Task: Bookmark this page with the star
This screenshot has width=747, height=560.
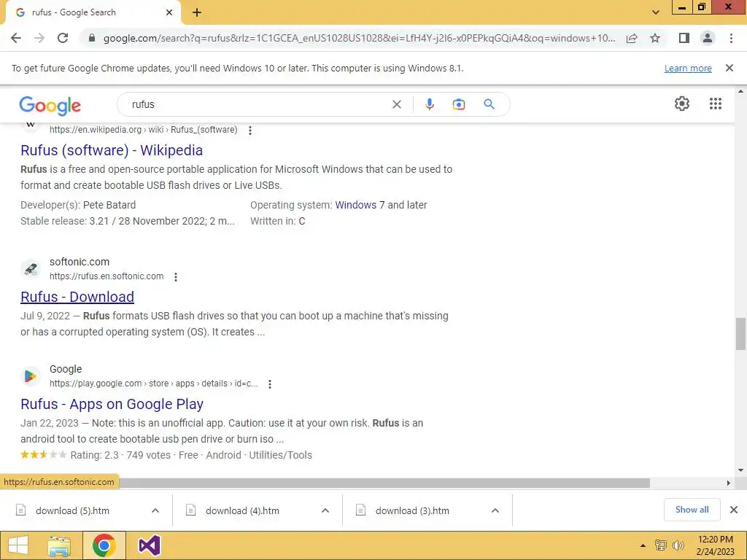Action: [x=655, y=38]
